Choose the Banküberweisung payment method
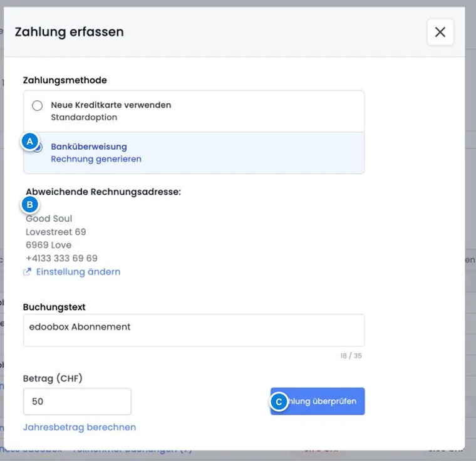 point(194,153)
